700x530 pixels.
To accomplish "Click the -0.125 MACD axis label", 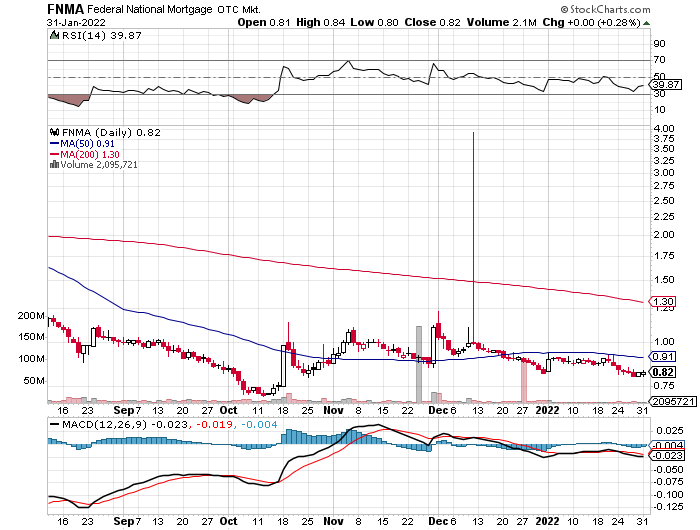I will tap(668, 507).
